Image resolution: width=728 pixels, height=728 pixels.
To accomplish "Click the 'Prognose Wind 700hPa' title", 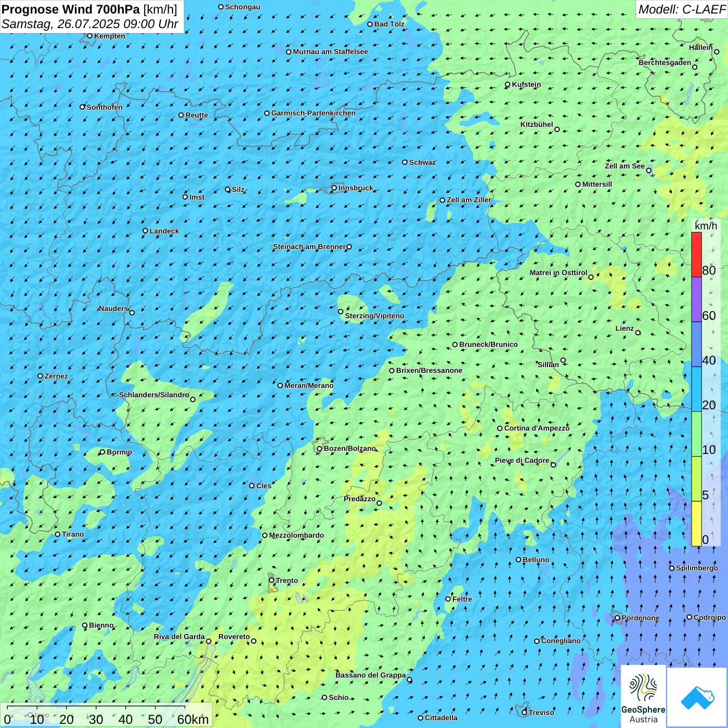I will pyautogui.click(x=71, y=9).
